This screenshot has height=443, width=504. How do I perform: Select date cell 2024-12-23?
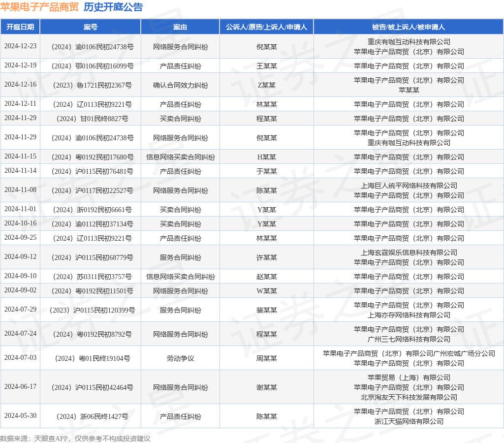20,46
